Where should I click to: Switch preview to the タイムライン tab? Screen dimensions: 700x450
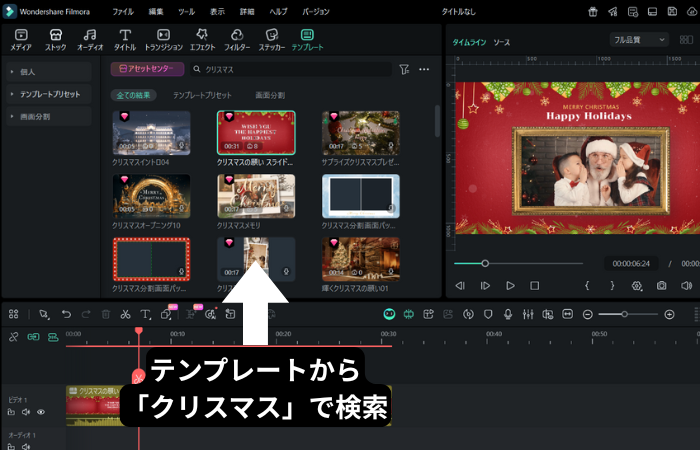tap(469, 42)
